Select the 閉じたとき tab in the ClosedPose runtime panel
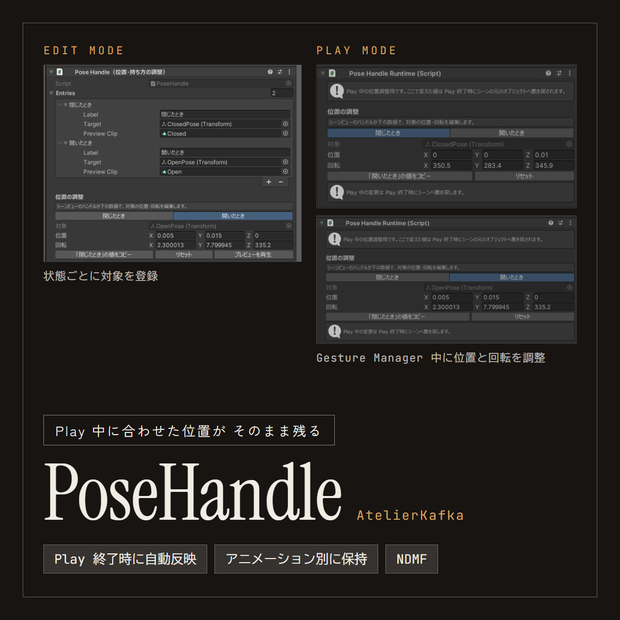Viewport: 620px width, 620px height. pos(388,133)
